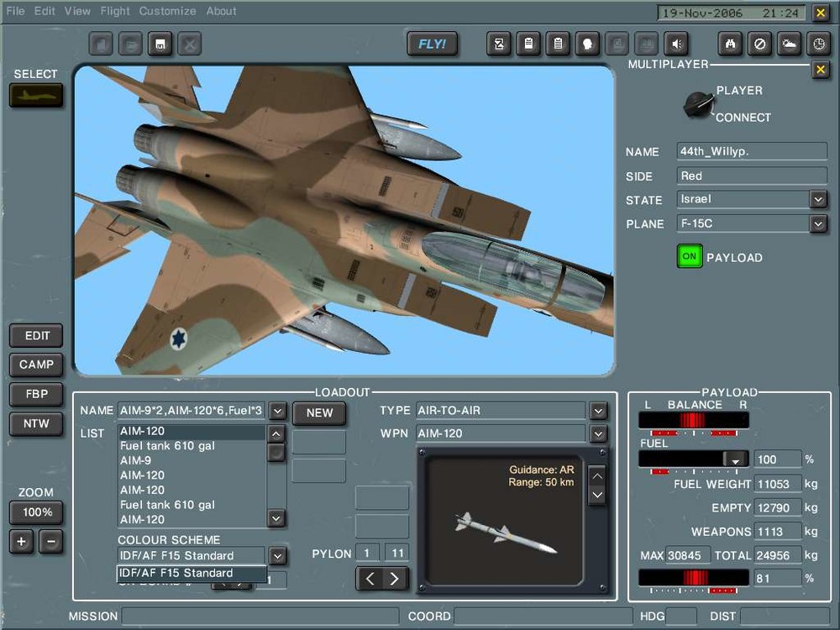Zoom in with the plus button

20,542
